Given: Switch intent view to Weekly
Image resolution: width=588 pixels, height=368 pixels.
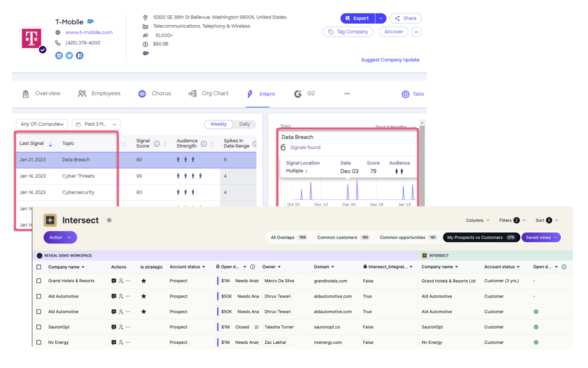Looking at the screenshot, I should [x=218, y=124].
